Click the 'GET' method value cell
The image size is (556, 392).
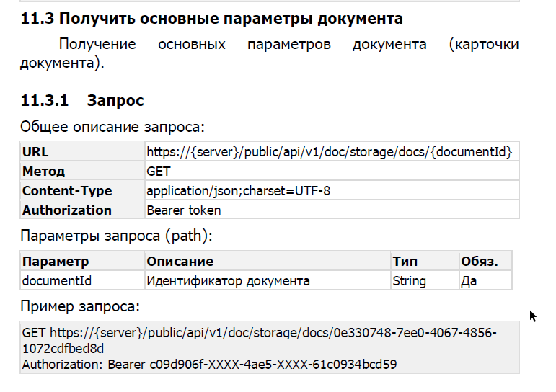click(158, 171)
